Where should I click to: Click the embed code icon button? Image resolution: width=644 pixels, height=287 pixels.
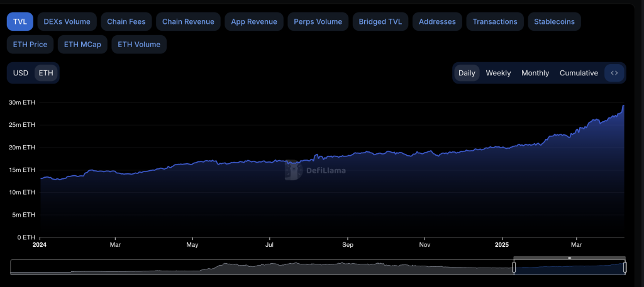(614, 73)
